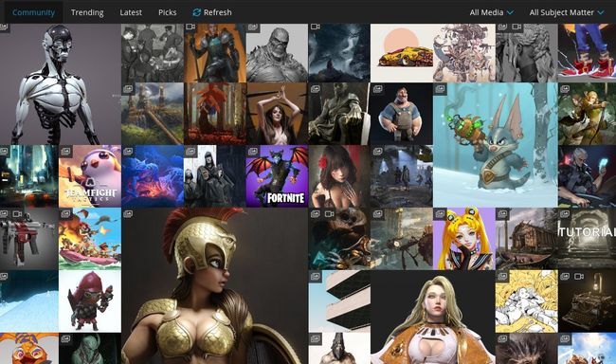This screenshot has width=616, height=364.
Task: Open the red sneakers with lightning artwork
Action: click(587, 53)
